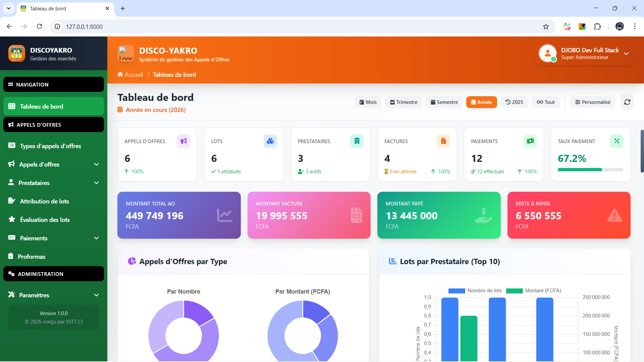Image resolution: width=644 pixels, height=362 pixels.
Task: Close the Tableau de bord tab
Action: pos(107,8)
